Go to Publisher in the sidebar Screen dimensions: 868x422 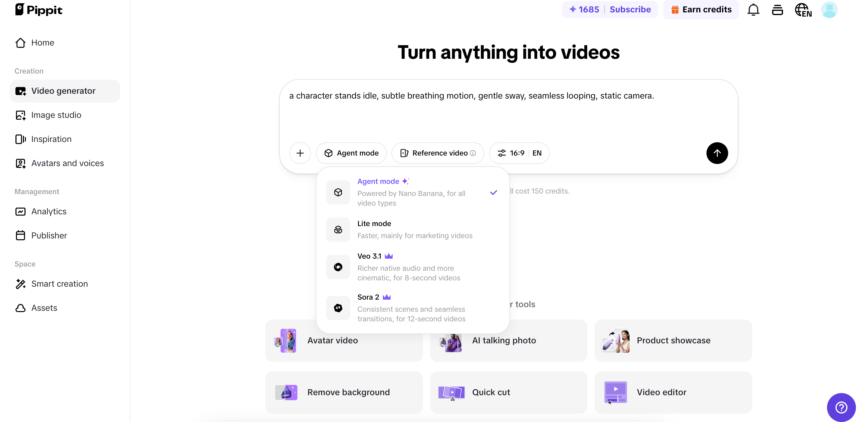(x=49, y=235)
